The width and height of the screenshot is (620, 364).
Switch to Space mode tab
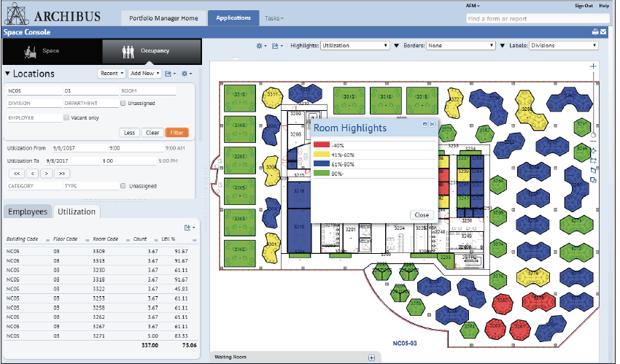53,51
